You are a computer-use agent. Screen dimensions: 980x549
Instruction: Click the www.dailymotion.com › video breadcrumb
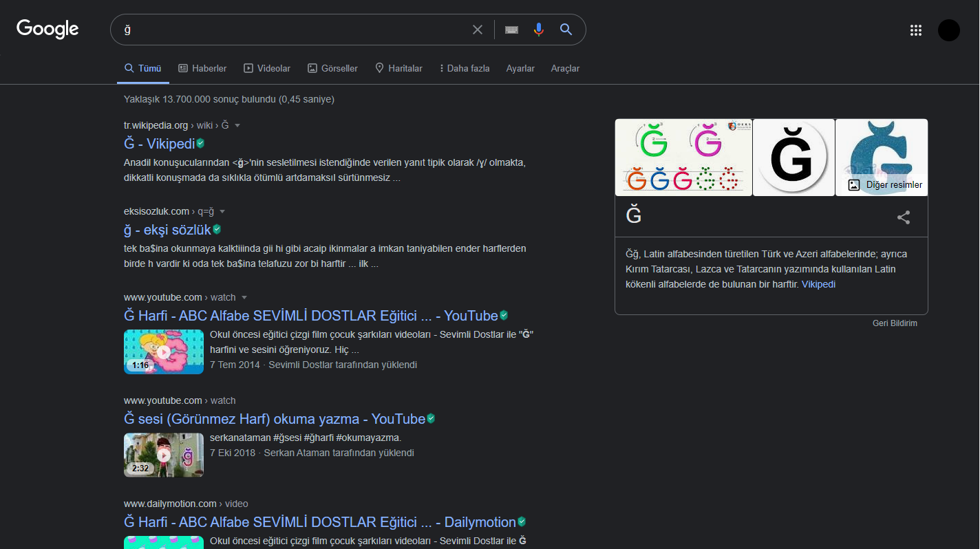click(x=186, y=504)
